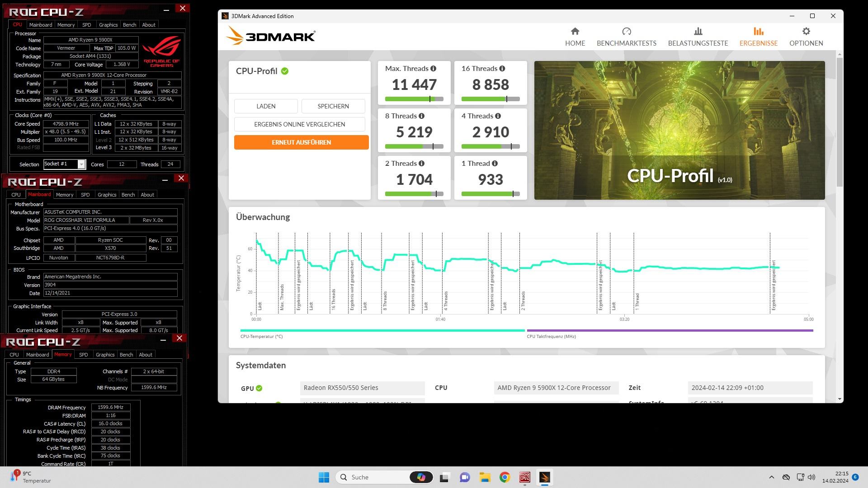Click info icon next to 1 Thread
The height and width of the screenshot is (488, 868).
[x=495, y=164]
